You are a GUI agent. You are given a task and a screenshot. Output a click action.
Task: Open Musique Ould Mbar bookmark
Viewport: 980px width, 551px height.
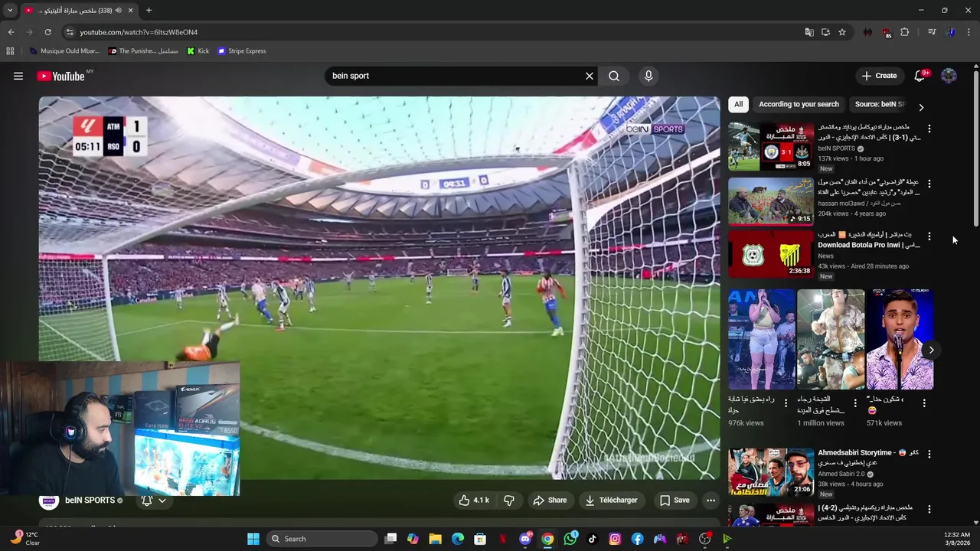tap(64, 51)
